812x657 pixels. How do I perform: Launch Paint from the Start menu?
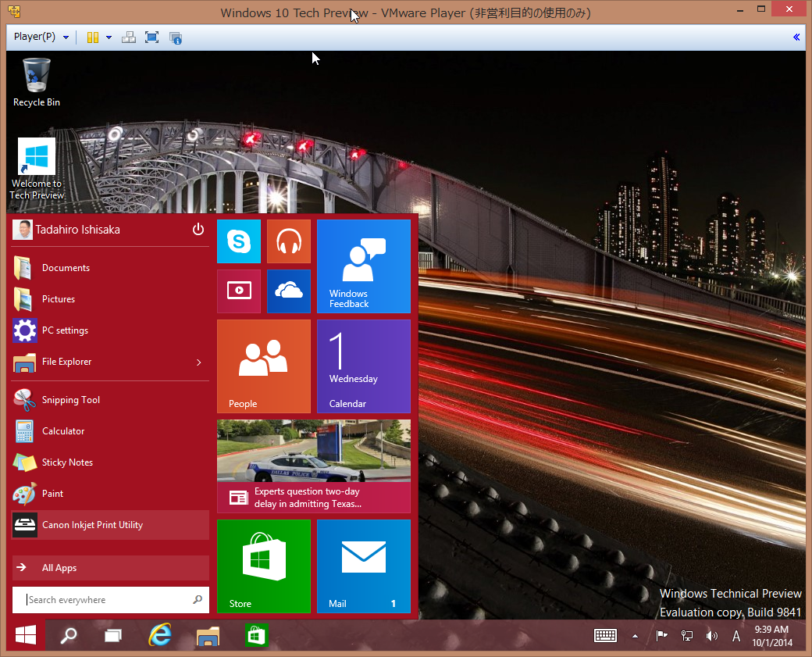(x=52, y=494)
